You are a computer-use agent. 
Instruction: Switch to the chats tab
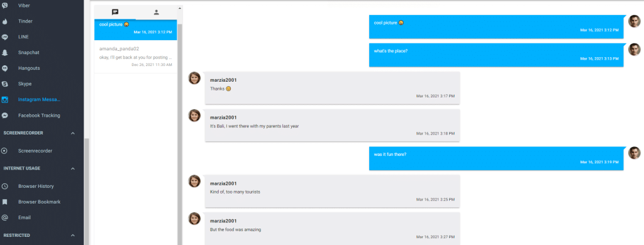pos(115,13)
